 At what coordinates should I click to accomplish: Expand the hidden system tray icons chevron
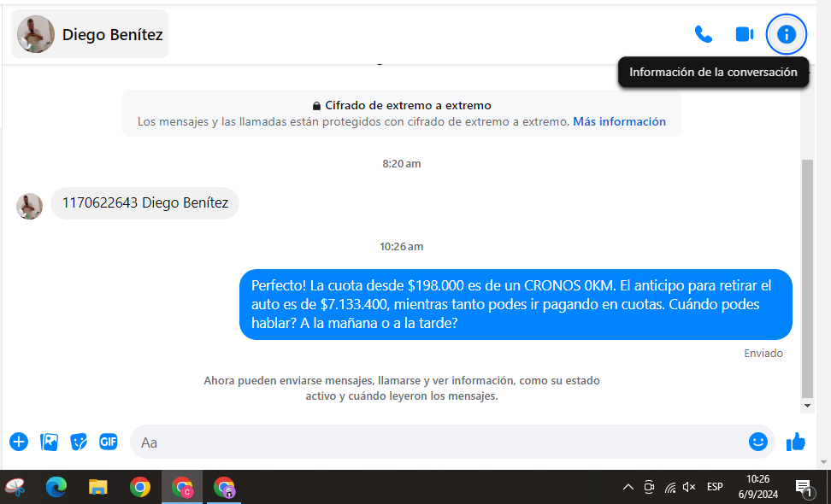(628, 487)
